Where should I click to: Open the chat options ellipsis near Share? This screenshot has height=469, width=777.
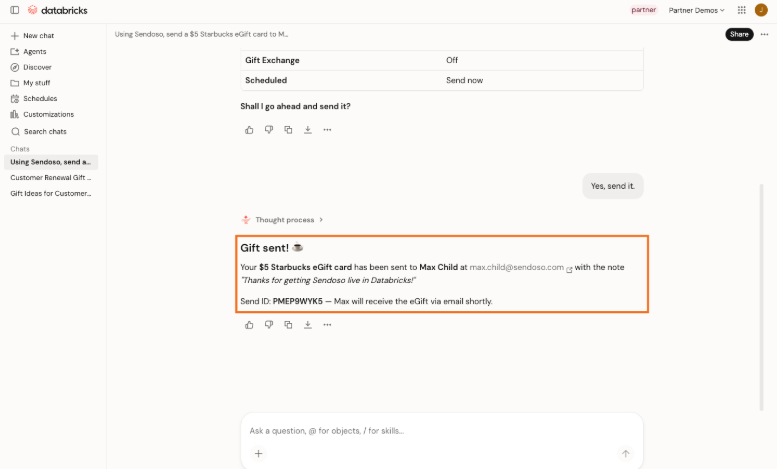(764, 34)
